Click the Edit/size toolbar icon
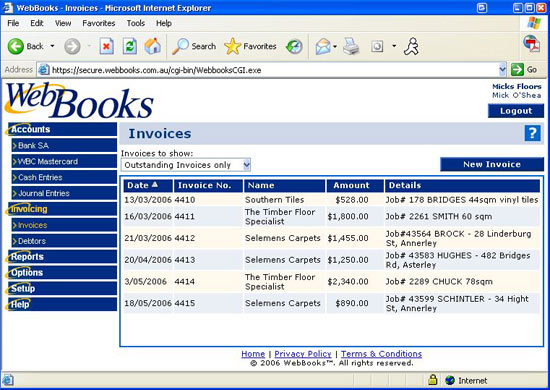Image resolution: width=550 pixels, height=390 pixels. tap(377, 46)
